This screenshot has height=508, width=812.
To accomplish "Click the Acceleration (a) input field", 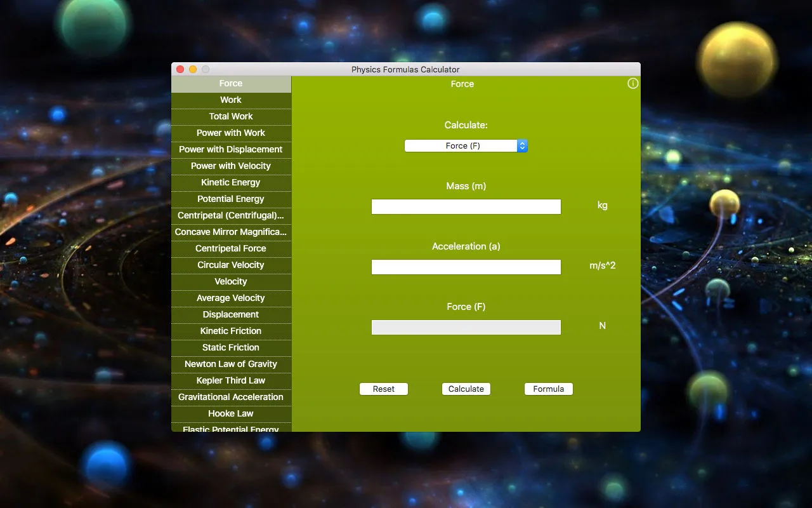I will pos(466,267).
